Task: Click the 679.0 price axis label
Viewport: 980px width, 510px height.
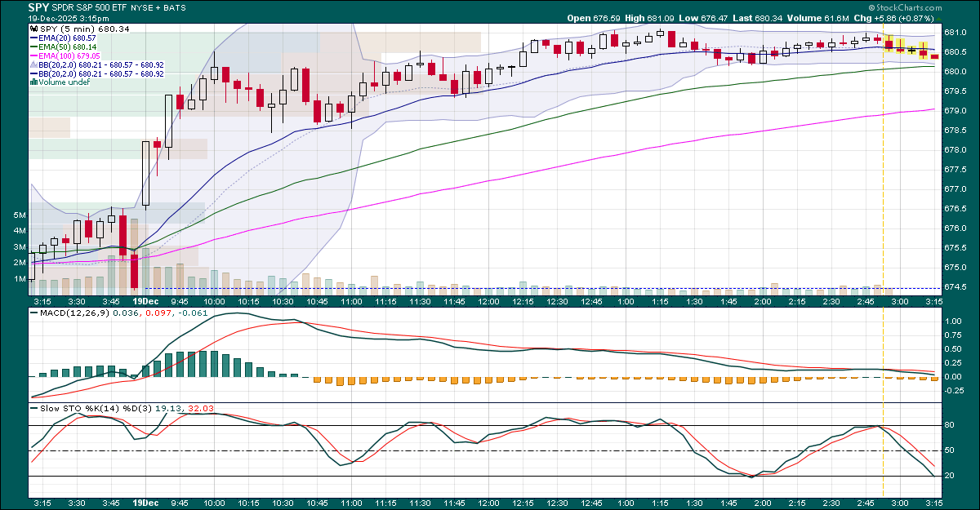Action: (x=956, y=111)
